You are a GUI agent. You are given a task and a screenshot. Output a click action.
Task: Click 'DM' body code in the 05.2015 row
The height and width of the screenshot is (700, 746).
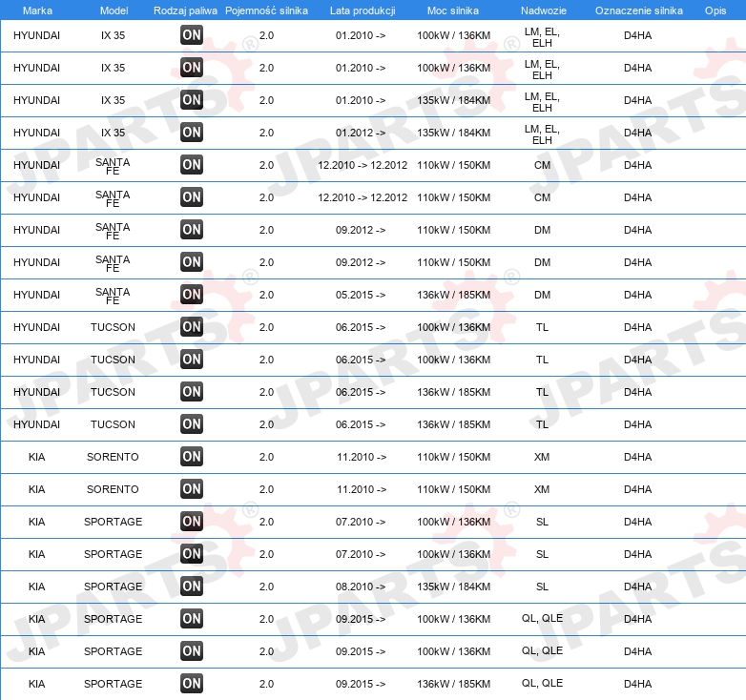(x=543, y=295)
